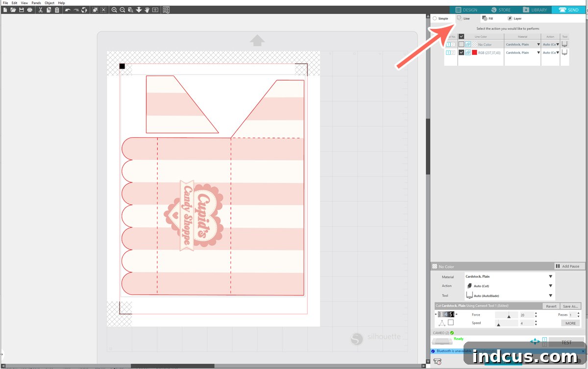Open Action dropdown in No Color row

click(x=558, y=45)
